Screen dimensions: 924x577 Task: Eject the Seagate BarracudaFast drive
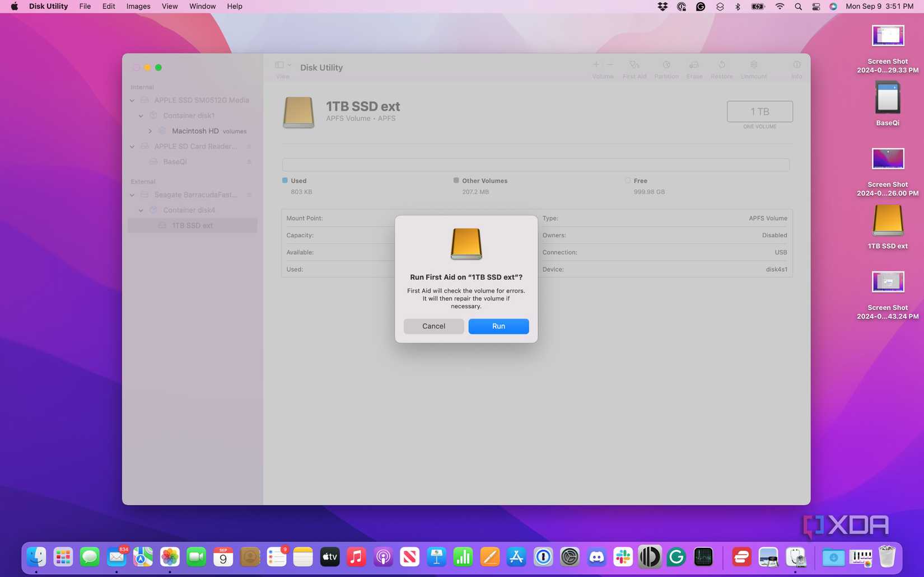coord(250,195)
